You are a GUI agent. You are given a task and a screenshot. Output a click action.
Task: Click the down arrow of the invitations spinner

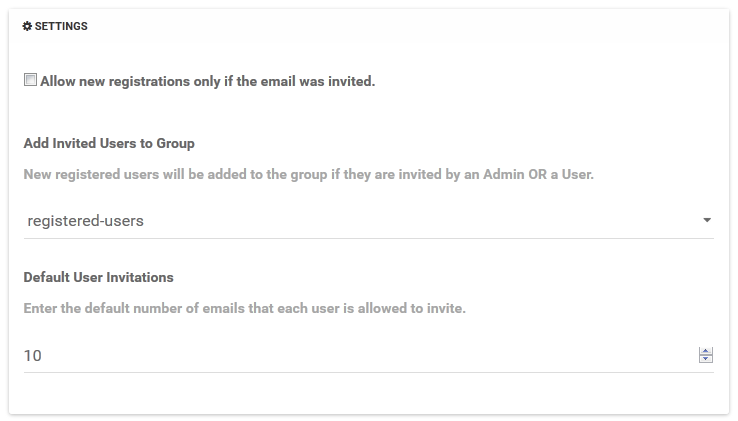point(706,359)
